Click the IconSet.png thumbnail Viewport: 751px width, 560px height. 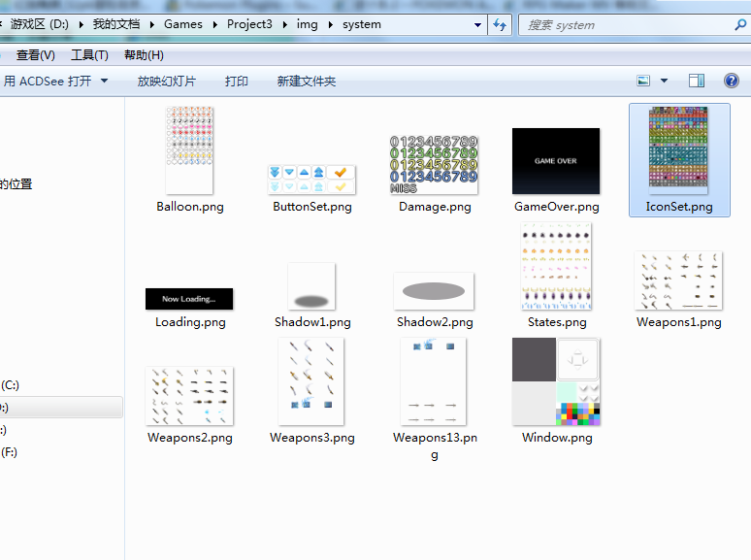(x=678, y=149)
